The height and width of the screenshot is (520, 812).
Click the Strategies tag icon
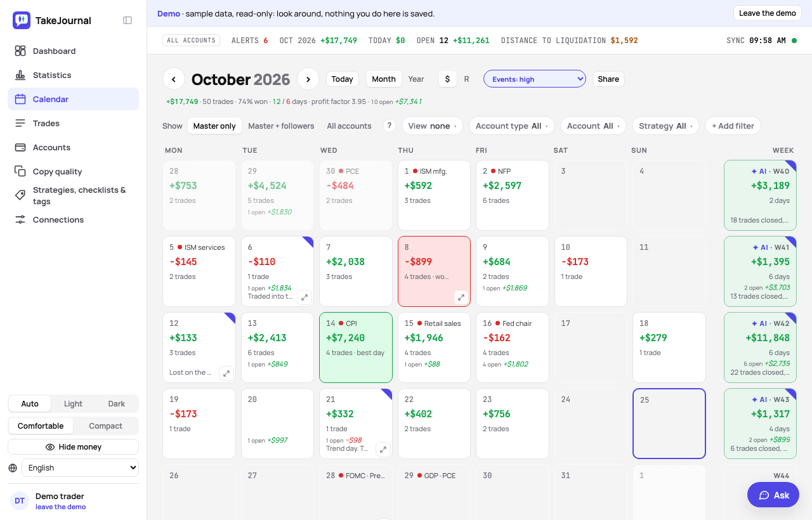20,195
